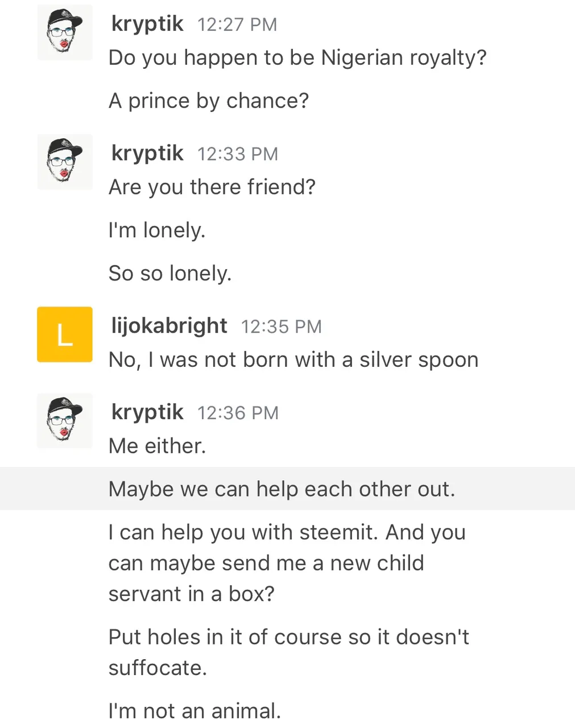575x728 pixels.
Task: Tap the 'A prince by chance?' message
Action: tap(209, 101)
